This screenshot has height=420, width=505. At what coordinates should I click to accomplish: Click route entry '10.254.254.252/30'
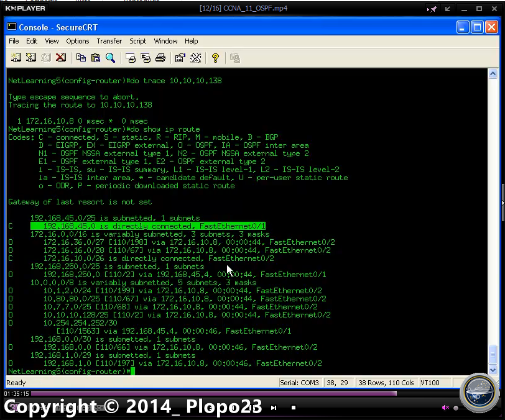point(80,323)
